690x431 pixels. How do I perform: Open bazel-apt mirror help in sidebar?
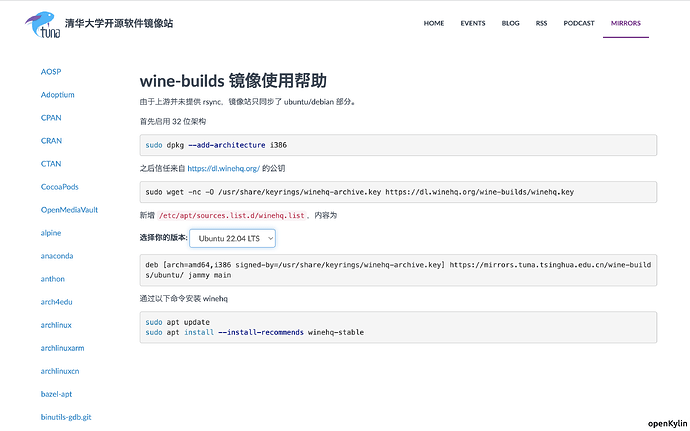click(56, 394)
